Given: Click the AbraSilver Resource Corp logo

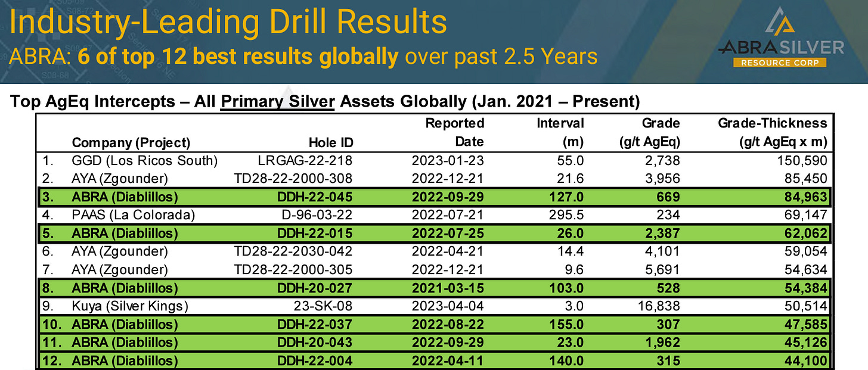Looking at the screenshot, I should tap(781, 37).
